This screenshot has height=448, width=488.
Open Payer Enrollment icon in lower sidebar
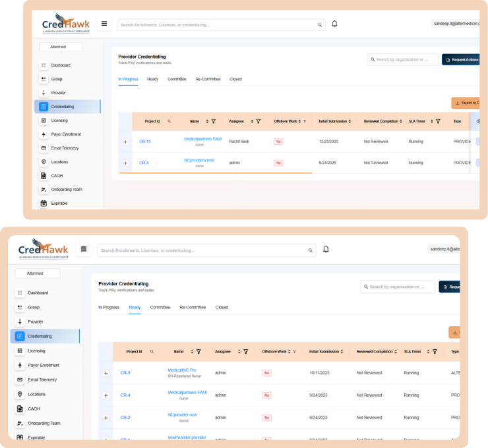pos(20,365)
